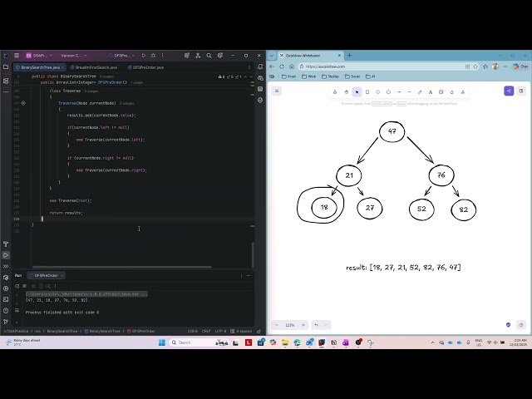532x399 pixels.
Task: Select Excalidraw eraser tool
Action: coord(451,92)
